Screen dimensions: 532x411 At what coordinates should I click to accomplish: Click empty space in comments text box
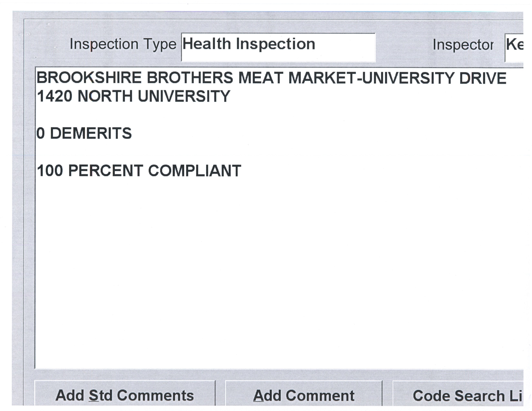coord(268,268)
